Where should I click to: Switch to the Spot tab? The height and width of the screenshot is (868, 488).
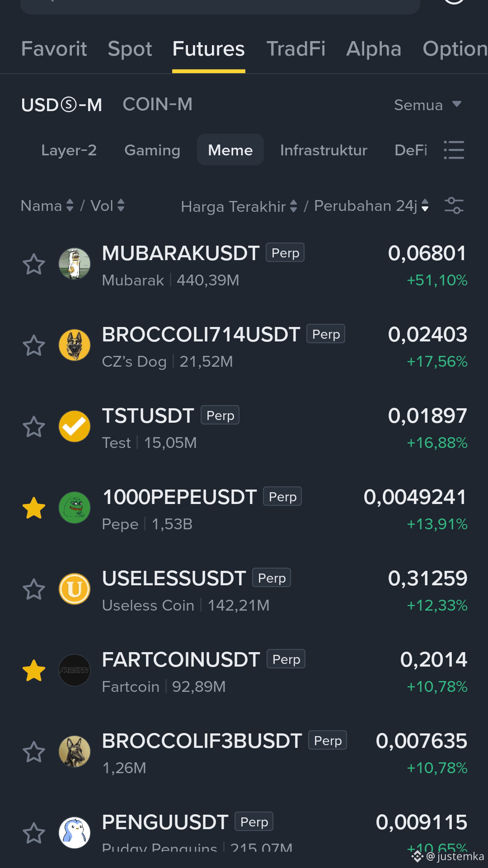pyautogui.click(x=130, y=49)
